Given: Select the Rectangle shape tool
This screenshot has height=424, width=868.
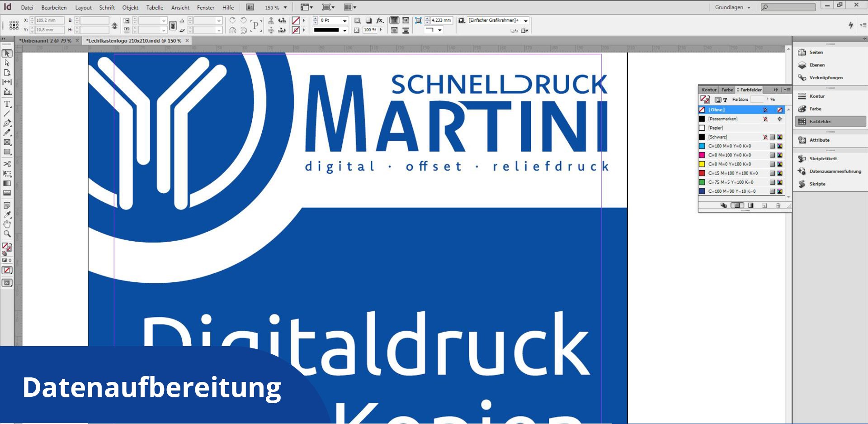Looking at the screenshot, I should (x=7, y=152).
